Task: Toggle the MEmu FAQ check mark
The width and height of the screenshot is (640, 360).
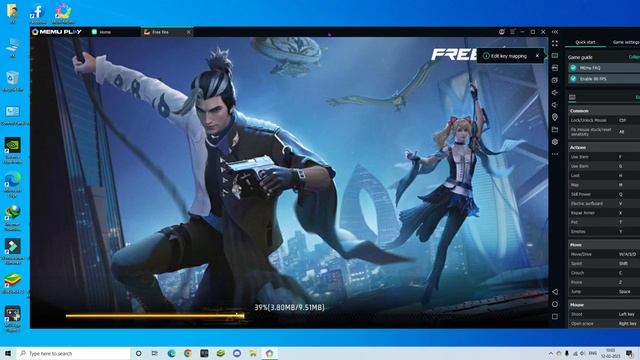Action: coord(573,68)
